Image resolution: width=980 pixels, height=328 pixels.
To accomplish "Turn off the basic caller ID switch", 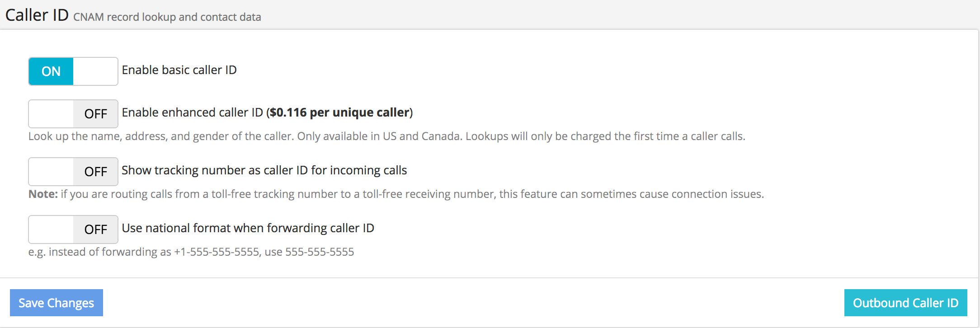I will [x=73, y=71].
